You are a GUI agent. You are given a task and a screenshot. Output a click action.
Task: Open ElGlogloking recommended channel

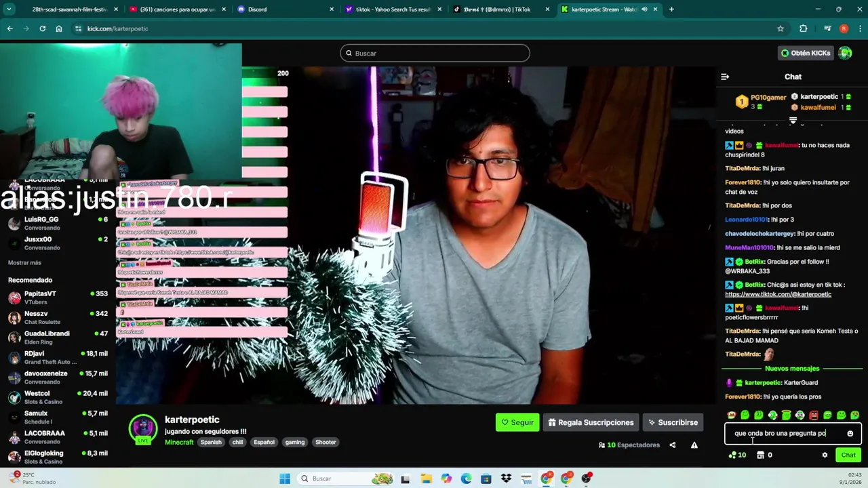(x=58, y=457)
